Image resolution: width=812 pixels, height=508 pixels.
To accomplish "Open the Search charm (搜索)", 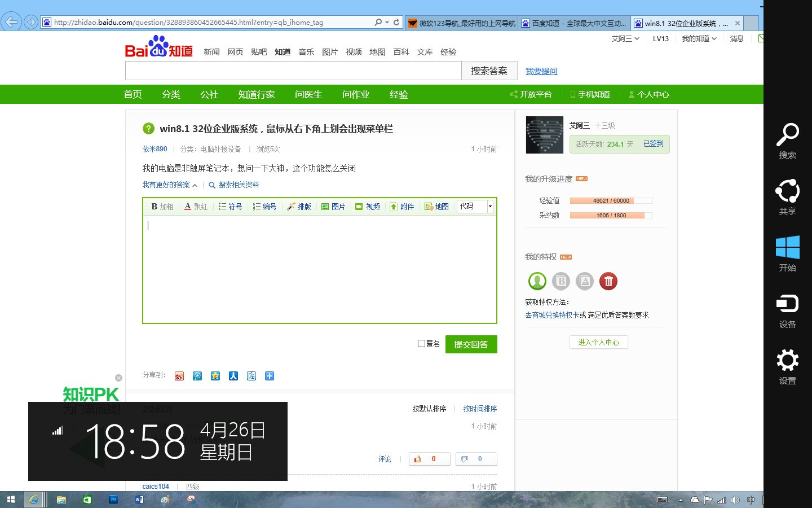I will 788,141.
